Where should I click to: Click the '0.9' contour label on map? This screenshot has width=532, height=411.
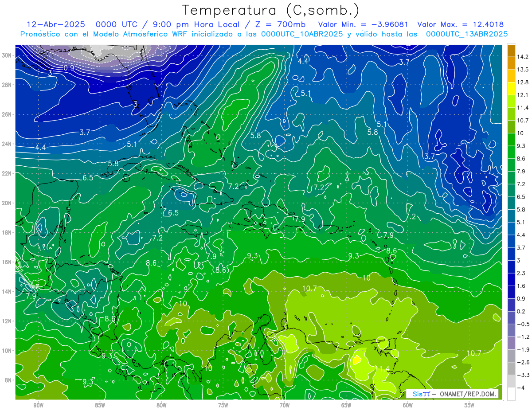coord(69,68)
